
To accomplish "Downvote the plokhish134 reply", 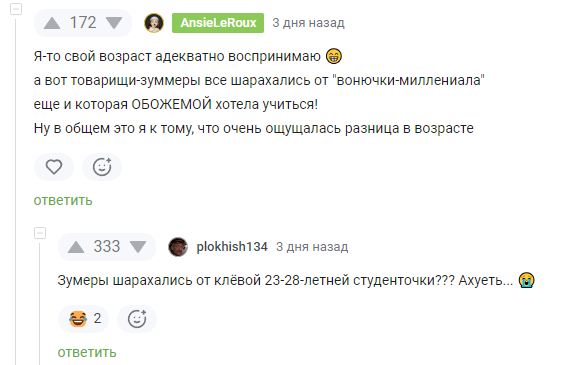I will tap(138, 247).
